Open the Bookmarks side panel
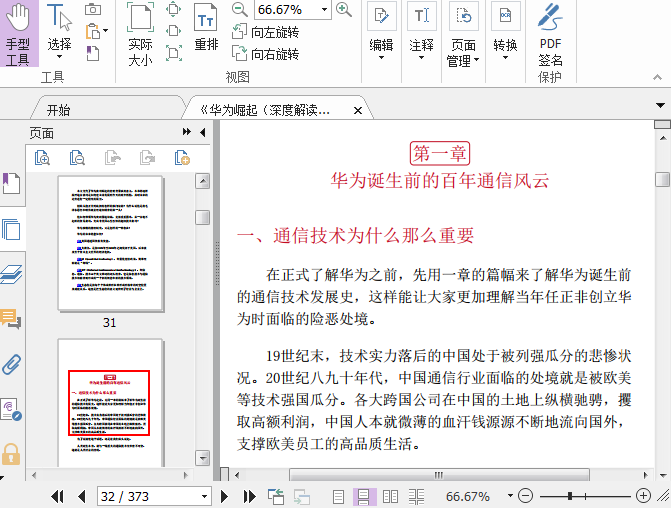671x508 pixels. 11,183
